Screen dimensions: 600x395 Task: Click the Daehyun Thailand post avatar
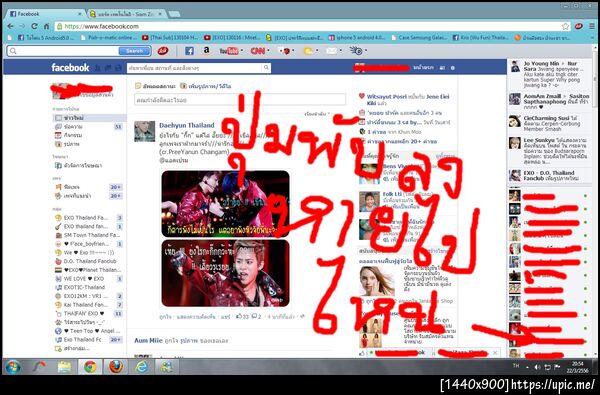click(x=145, y=132)
